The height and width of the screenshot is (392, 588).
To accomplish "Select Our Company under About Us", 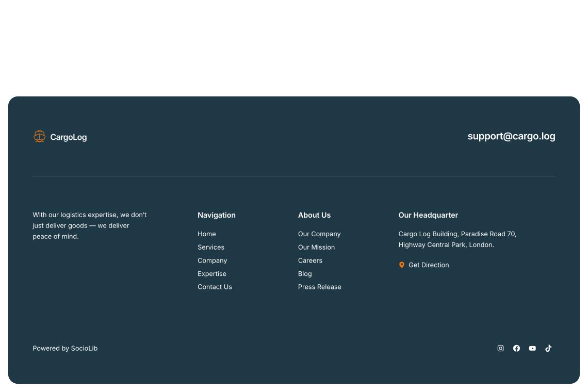I will pyautogui.click(x=319, y=234).
